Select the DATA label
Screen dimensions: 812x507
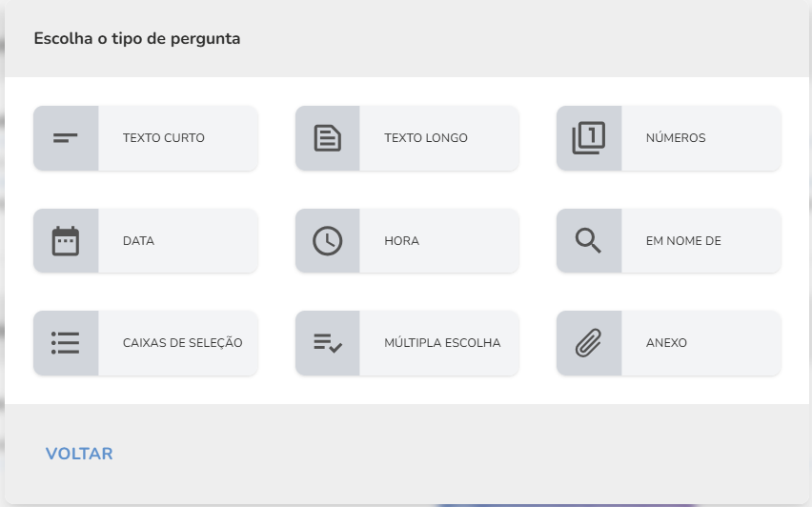pyautogui.click(x=138, y=241)
